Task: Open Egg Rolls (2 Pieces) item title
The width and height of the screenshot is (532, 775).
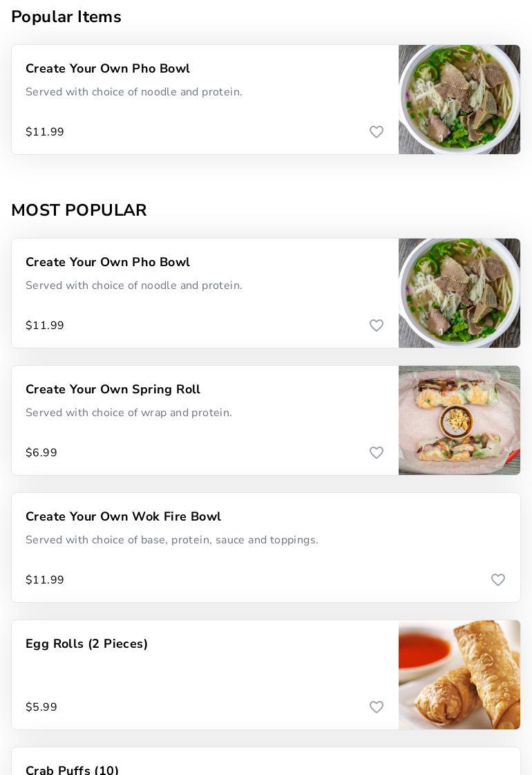Action: tap(86, 644)
